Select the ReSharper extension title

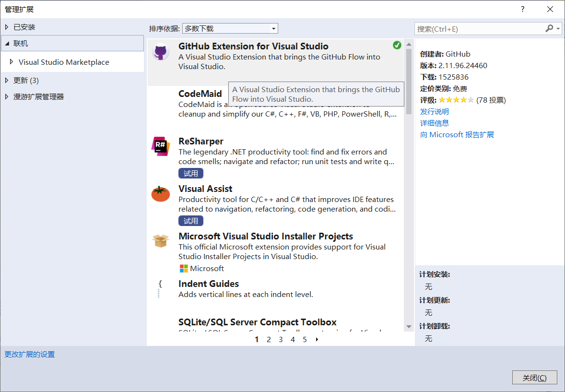[200, 141]
